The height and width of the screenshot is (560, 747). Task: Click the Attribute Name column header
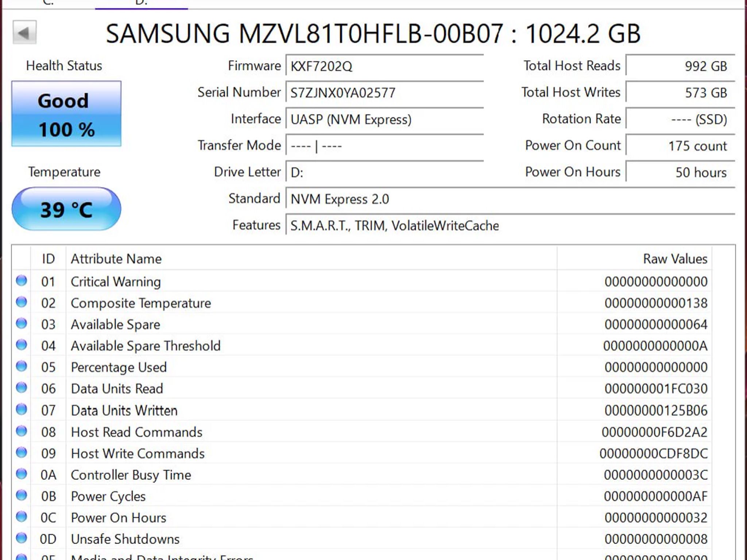(311, 258)
